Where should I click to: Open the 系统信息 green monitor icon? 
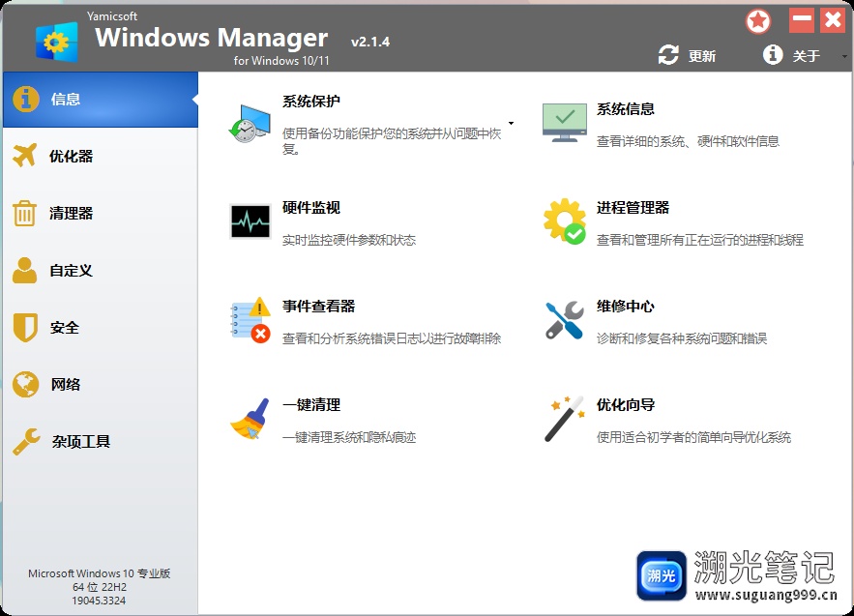click(x=564, y=123)
